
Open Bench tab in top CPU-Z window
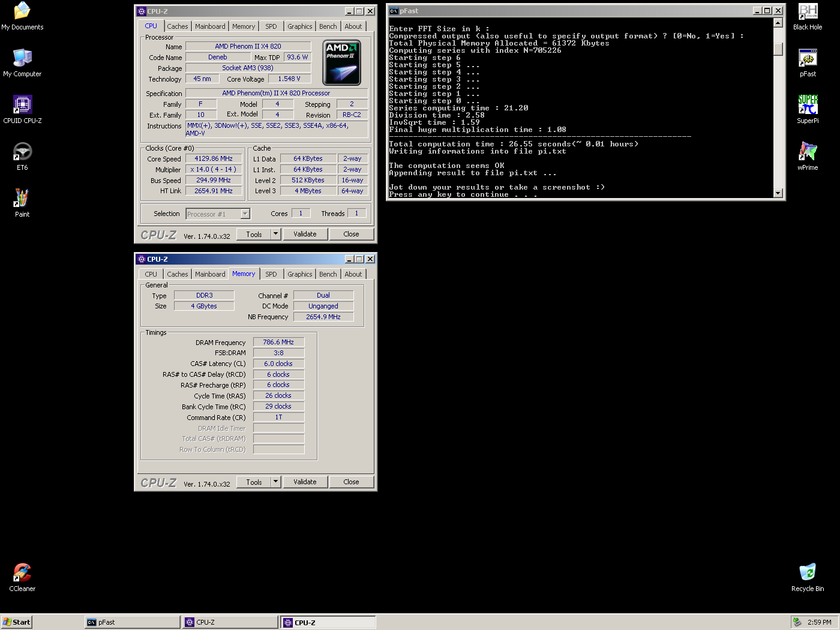coord(328,26)
